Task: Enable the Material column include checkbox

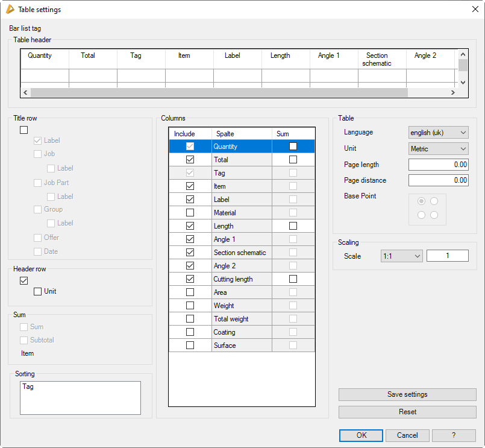Action: click(x=190, y=213)
